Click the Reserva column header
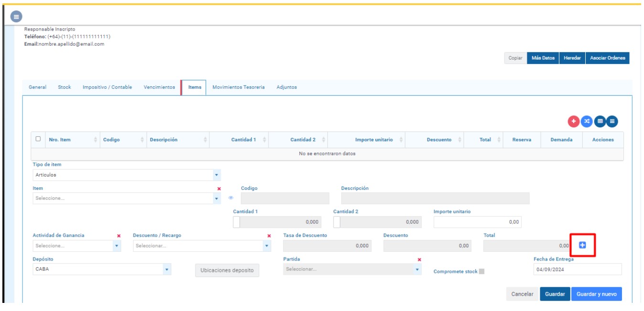Viewport: 644px width, 311px height. click(x=522, y=140)
